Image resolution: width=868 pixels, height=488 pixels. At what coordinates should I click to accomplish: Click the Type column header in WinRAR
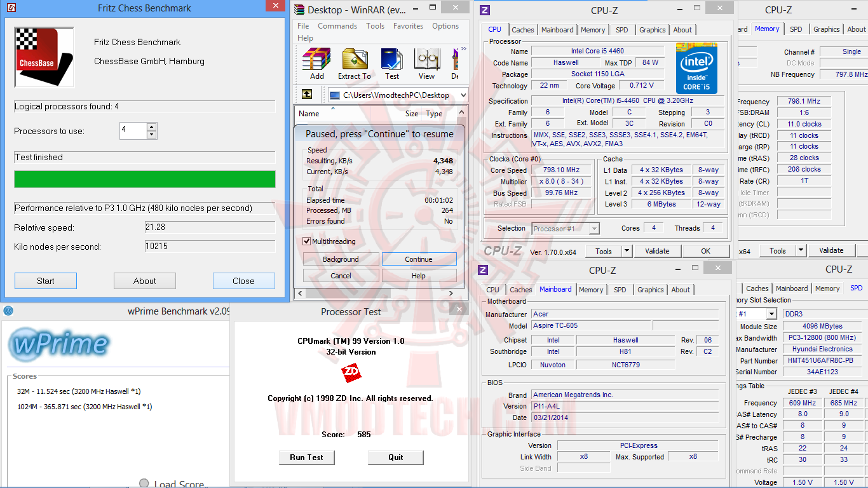pos(435,114)
